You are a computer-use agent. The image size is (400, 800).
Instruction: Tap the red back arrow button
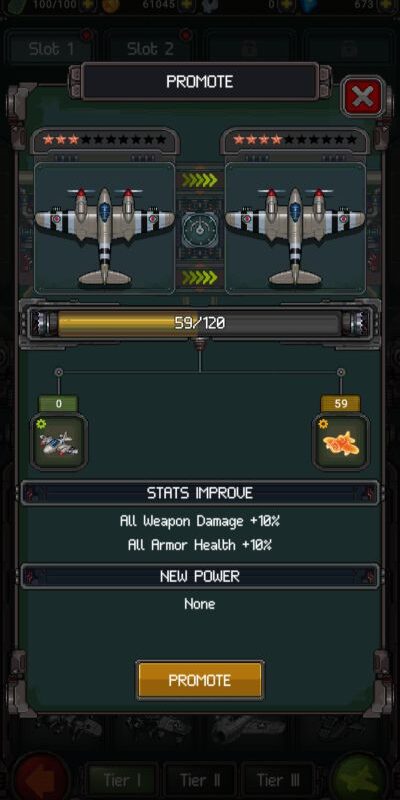pyautogui.click(x=41, y=778)
